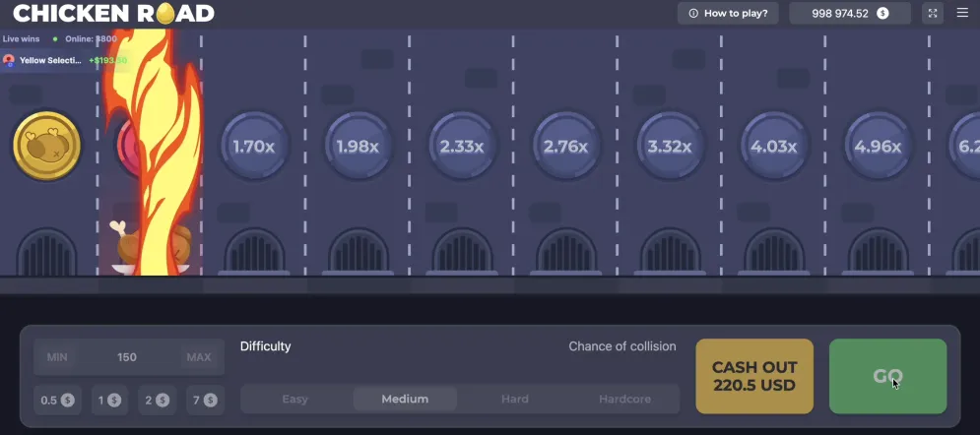Image resolution: width=980 pixels, height=435 pixels.
Task: Cash out 220.5 USD
Action: coord(754,376)
